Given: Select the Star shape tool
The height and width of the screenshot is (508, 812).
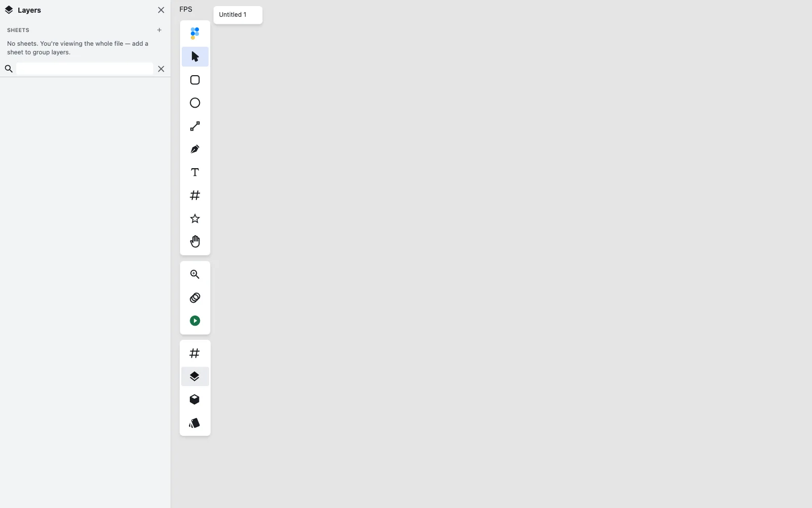Looking at the screenshot, I should coord(195,218).
